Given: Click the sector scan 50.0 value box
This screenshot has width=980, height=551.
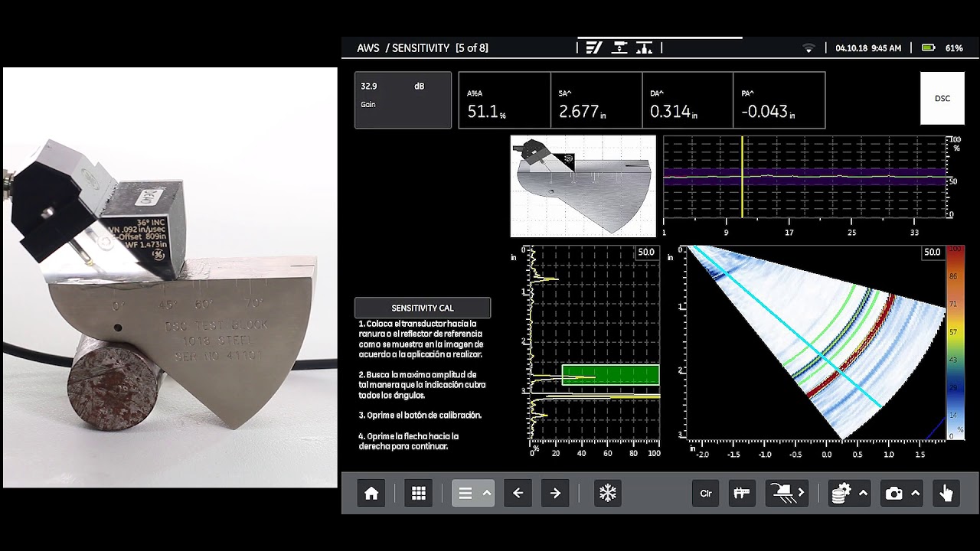Looking at the screenshot, I should [x=932, y=252].
